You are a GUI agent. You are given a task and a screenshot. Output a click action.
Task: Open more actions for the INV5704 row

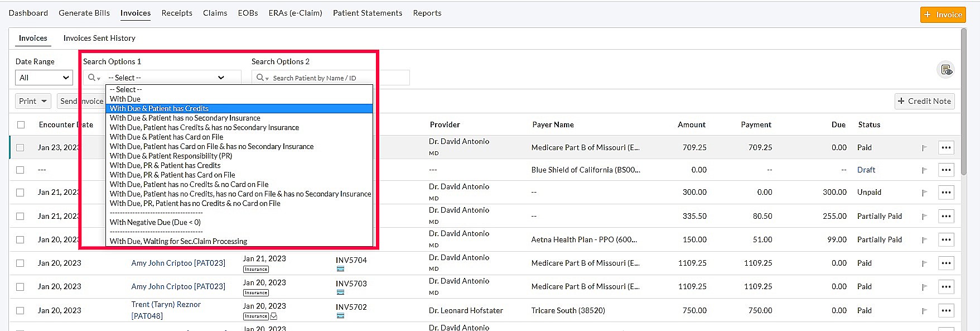pos(946,263)
